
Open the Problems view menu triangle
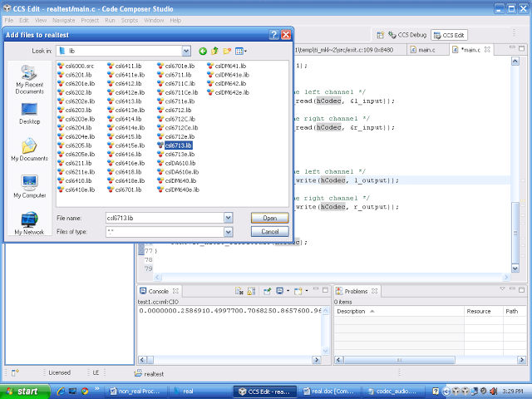502,288
